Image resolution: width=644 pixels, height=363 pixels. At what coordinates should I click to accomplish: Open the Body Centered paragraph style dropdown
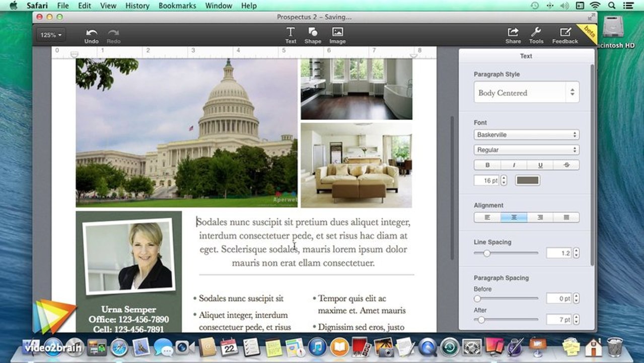click(x=526, y=93)
